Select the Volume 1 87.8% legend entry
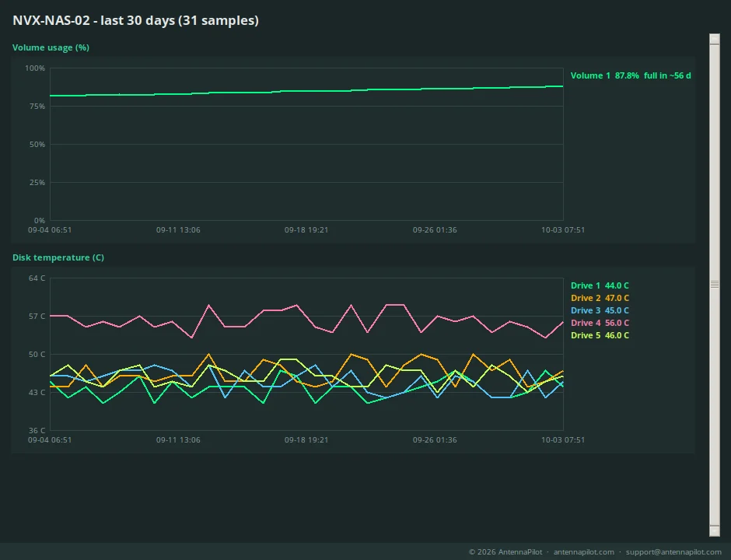The height and width of the screenshot is (560, 731). 631,75
